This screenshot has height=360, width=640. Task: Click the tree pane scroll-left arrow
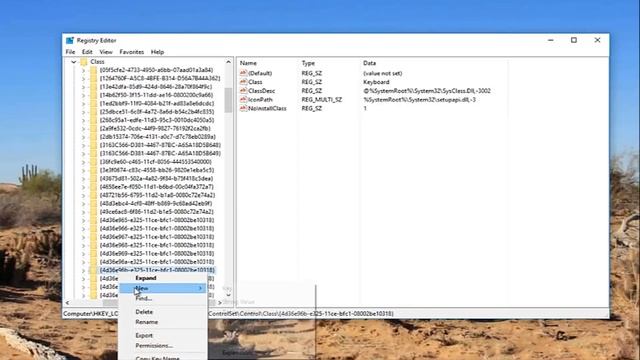[x=67, y=303]
